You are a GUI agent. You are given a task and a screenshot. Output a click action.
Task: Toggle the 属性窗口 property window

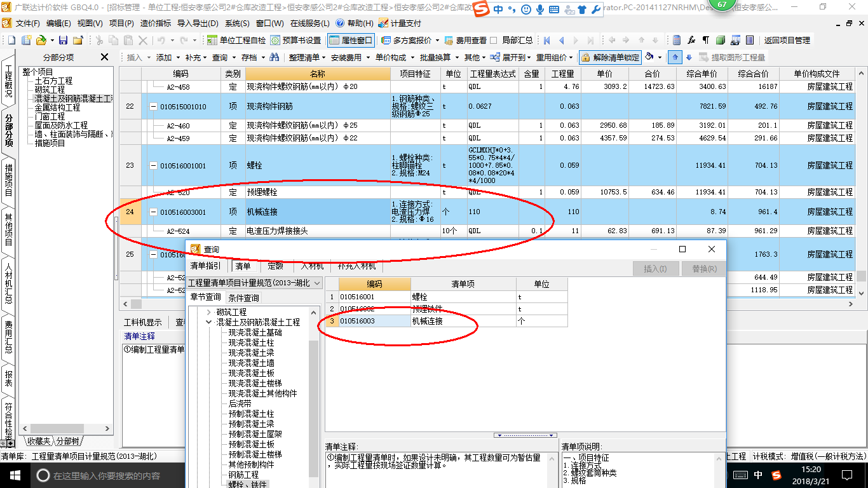[351, 40]
